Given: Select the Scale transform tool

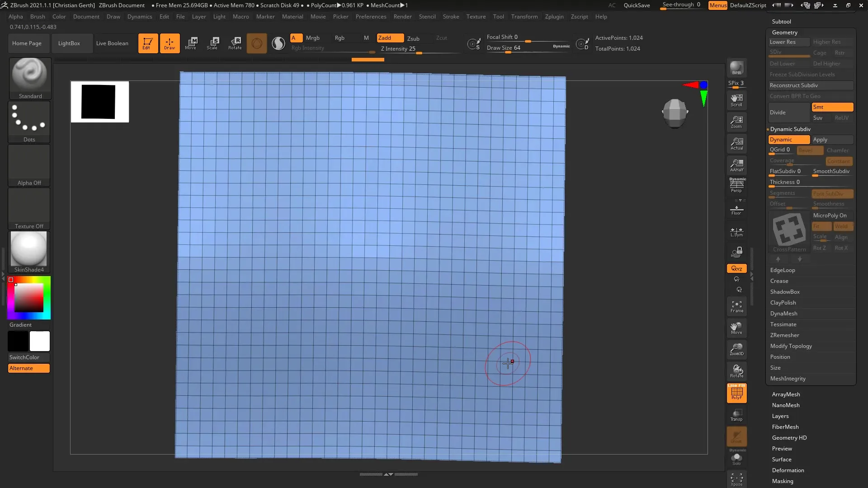Looking at the screenshot, I should [212, 43].
